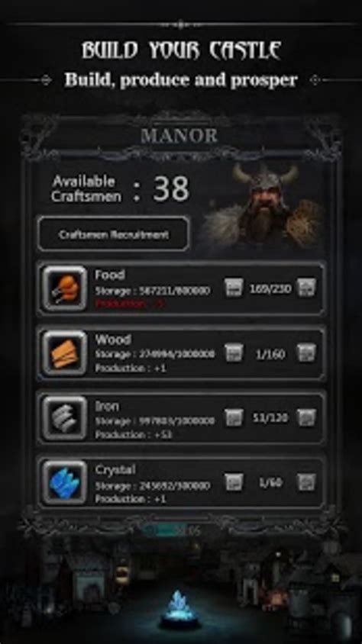362x644 pixels.
Task: Add a craftsman to Crystal production
Action: pyautogui.click(x=306, y=482)
